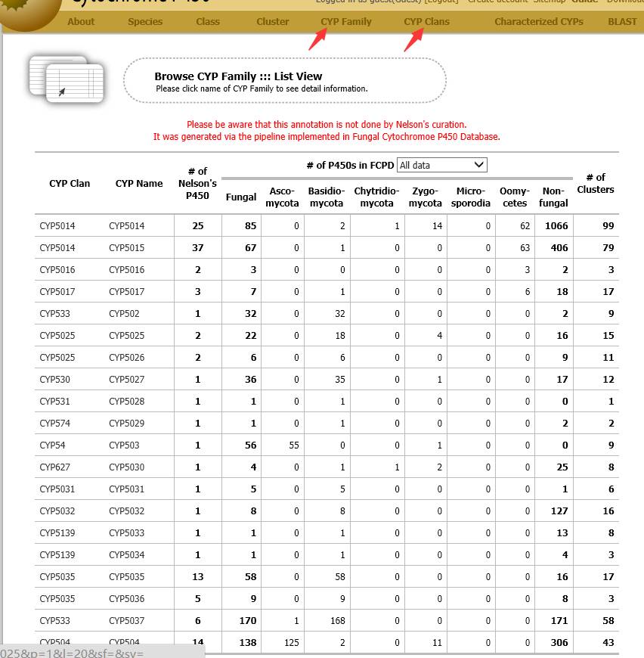Open CYP5016 in the CYP Name column
This screenshot has width=644, height=658.
tap(127, 270)
